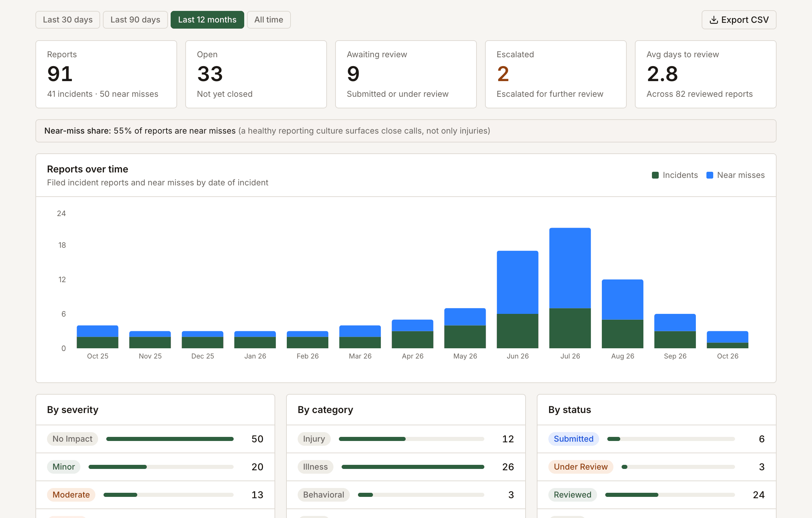Click the By category heading
Viewport: 812px width, 518px height.
(x=325, y=410)
